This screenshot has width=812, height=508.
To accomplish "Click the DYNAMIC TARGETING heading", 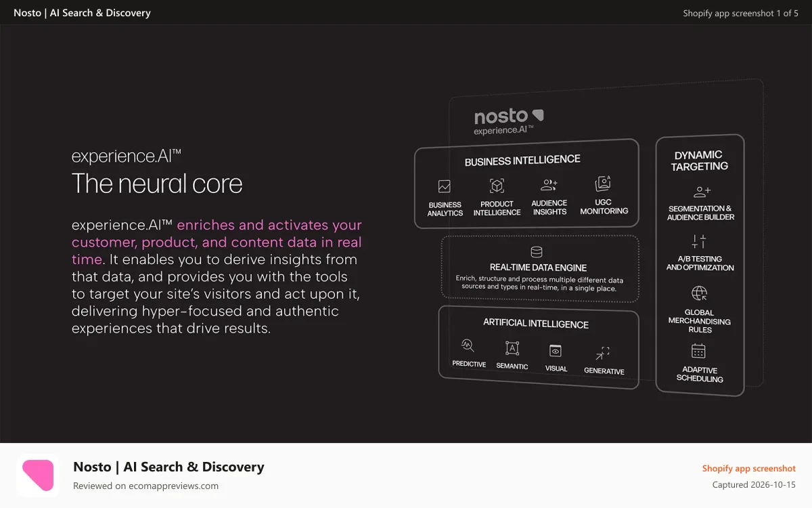I will pos(699,161).
